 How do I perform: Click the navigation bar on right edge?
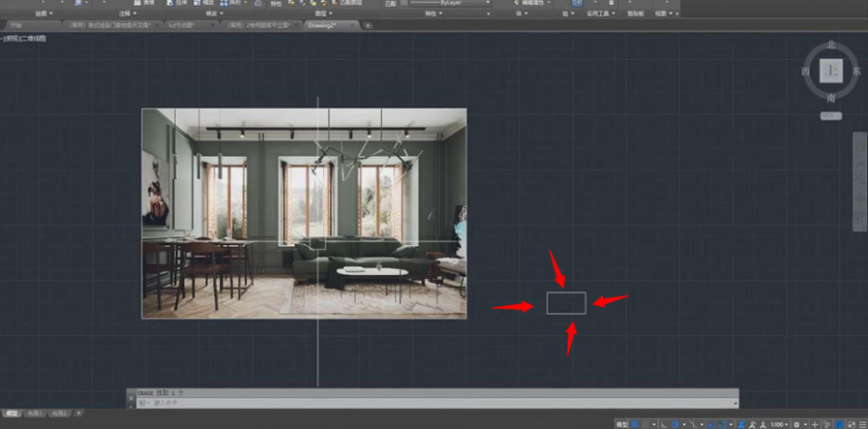(859, 181)
